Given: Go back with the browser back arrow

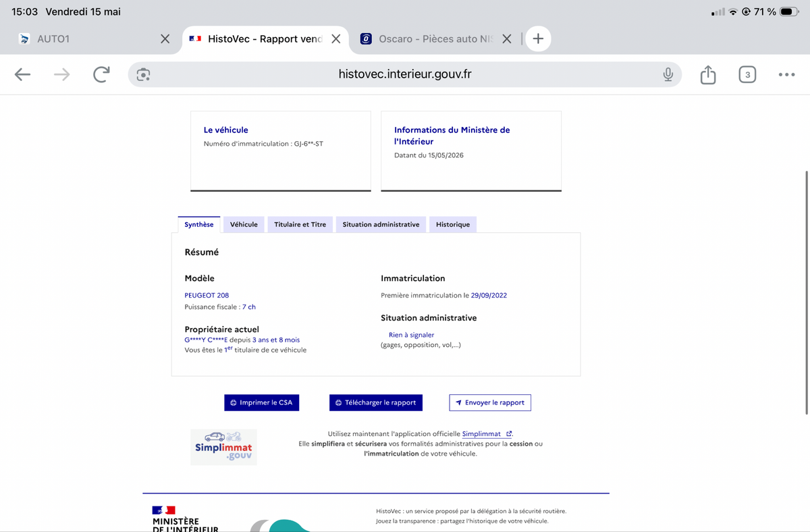Looking at the screenshot, I should click(22, 74).
